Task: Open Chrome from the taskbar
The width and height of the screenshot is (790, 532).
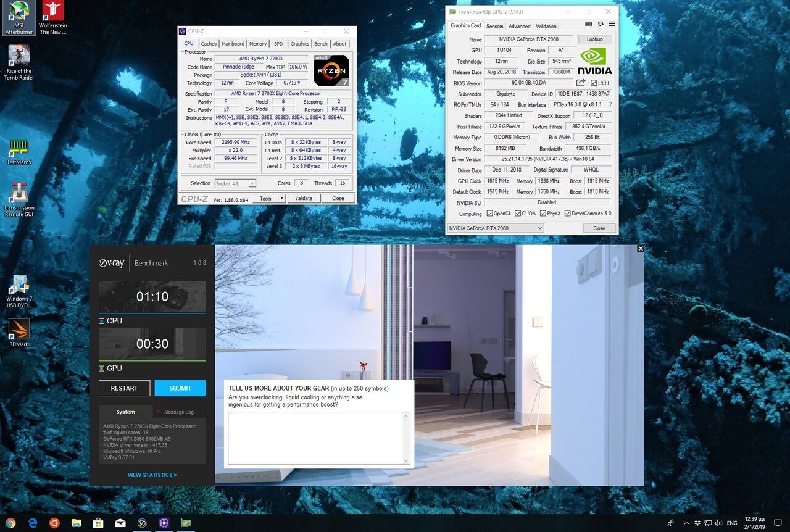Action: click(x=11, y=523)
